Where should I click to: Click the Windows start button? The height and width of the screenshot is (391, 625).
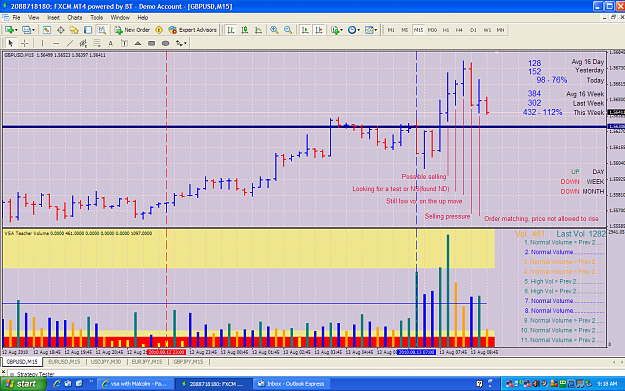click(23, 384)
